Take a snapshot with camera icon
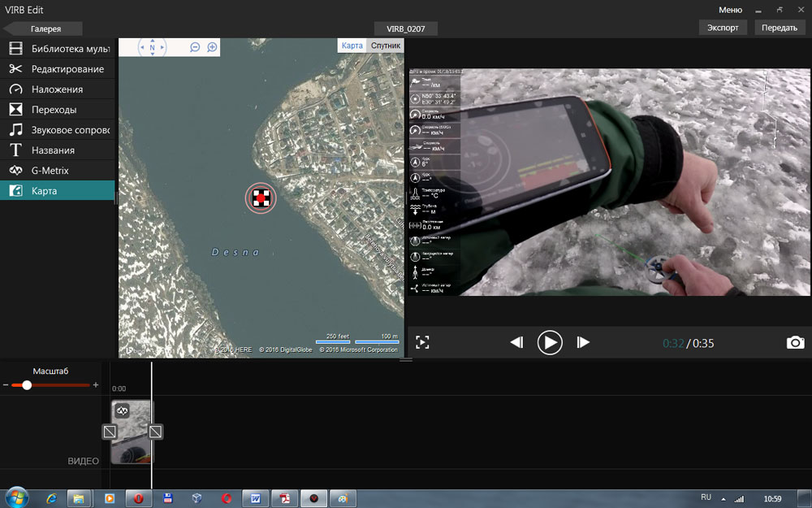Viewport: 812px width, 508px height. 795,342
